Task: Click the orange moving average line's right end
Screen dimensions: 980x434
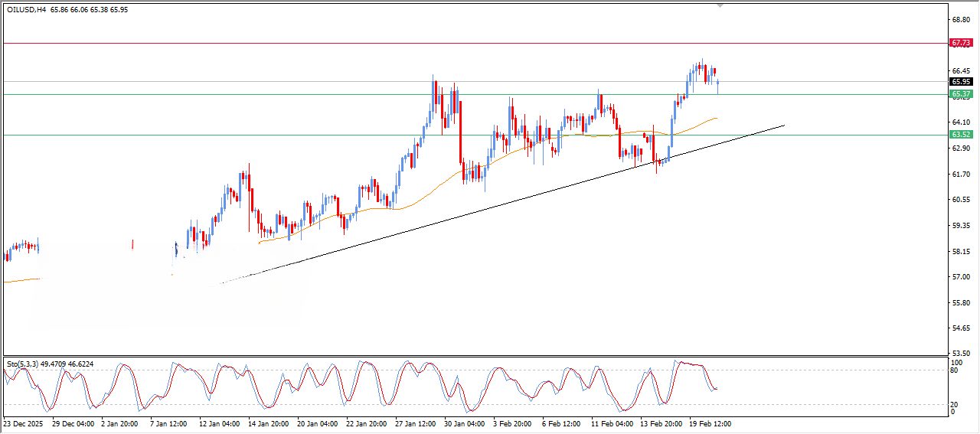Action: (x=717, y=118)
